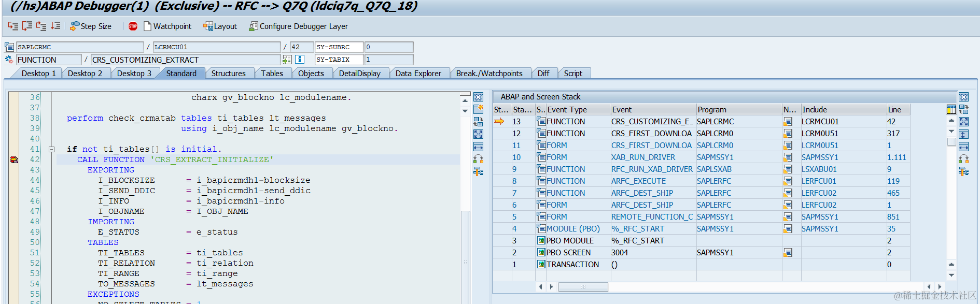
Task: Click the single step (step into) icon
Action: [13, 26]
